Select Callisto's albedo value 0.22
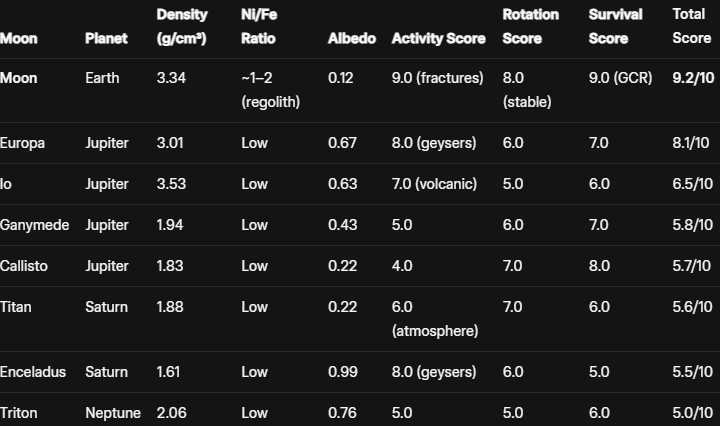 point(342,266)
